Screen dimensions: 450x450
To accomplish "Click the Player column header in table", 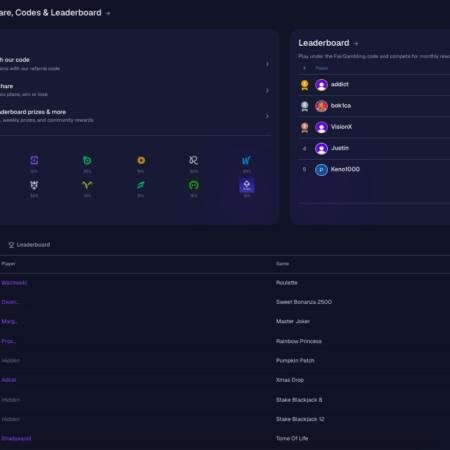I will (8, 264).
